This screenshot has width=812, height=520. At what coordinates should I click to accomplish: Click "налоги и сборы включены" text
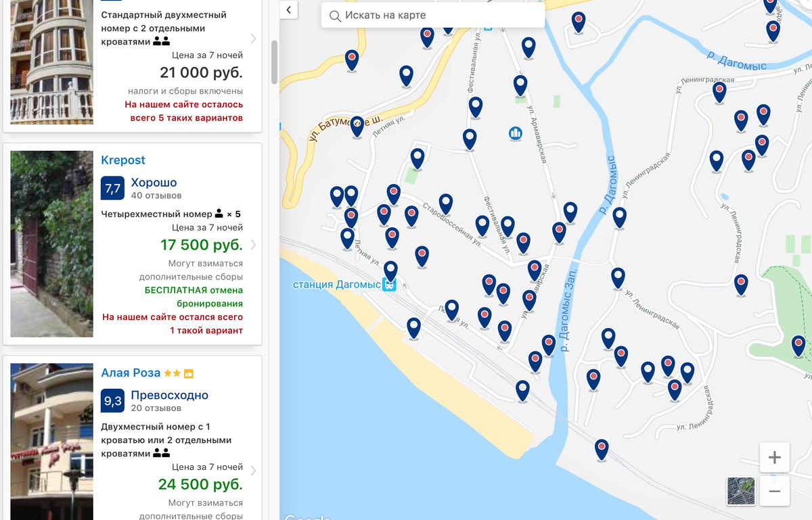pos(185,91)
